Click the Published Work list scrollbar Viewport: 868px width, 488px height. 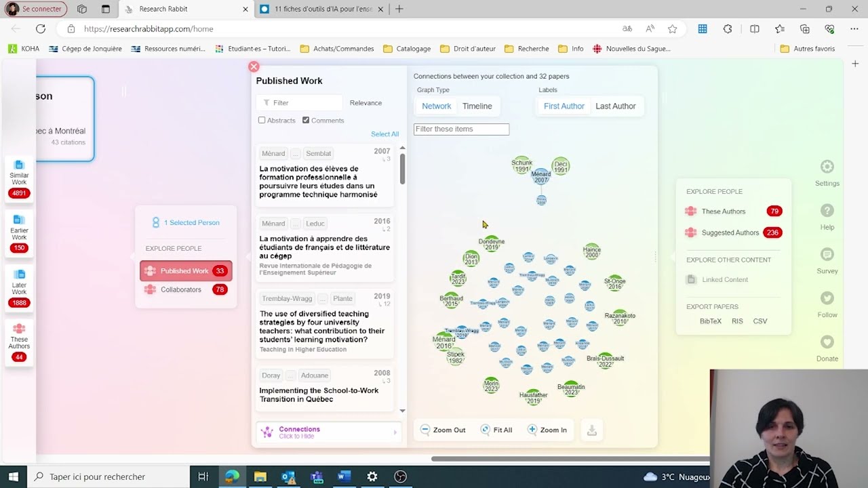click(402, 169)
